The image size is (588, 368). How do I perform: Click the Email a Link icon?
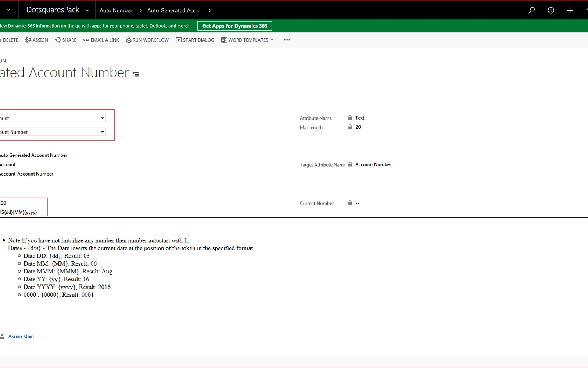[x=86, y=40]
